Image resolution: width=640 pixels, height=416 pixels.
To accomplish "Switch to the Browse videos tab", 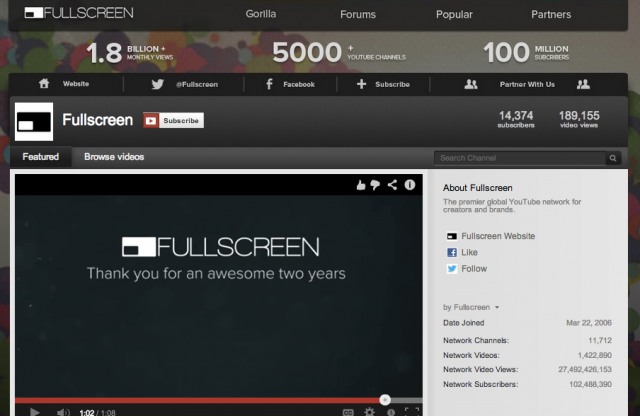I will pos(114,157).
